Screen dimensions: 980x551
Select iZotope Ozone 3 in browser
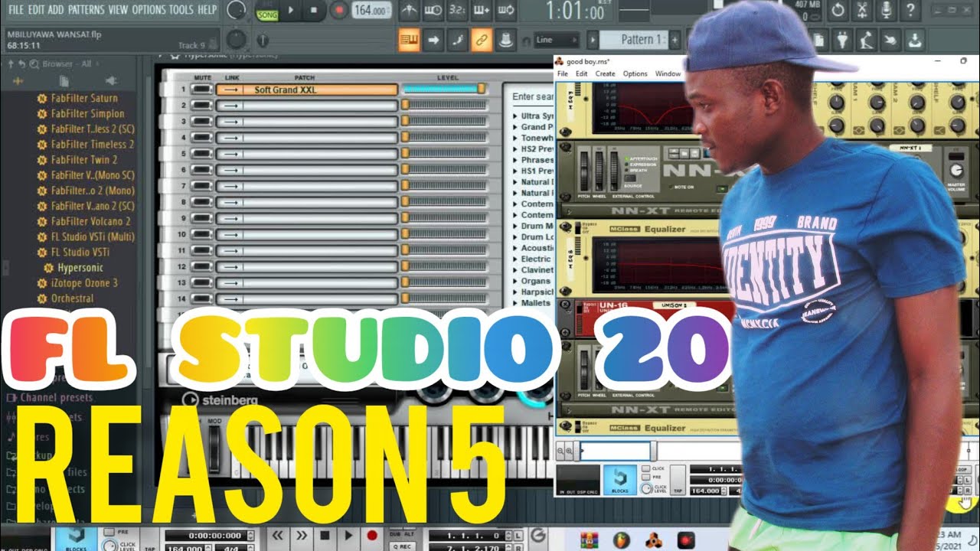83,283
